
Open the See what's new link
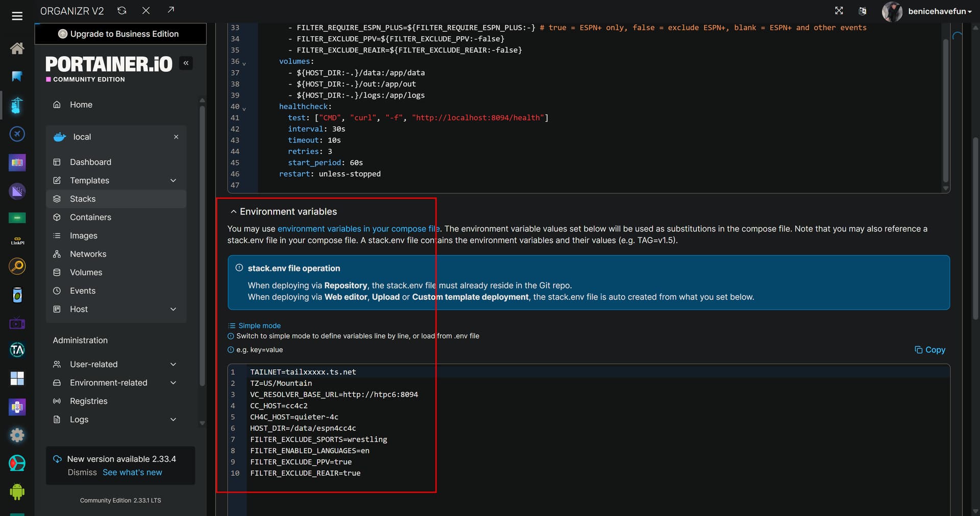coord(132,472)
